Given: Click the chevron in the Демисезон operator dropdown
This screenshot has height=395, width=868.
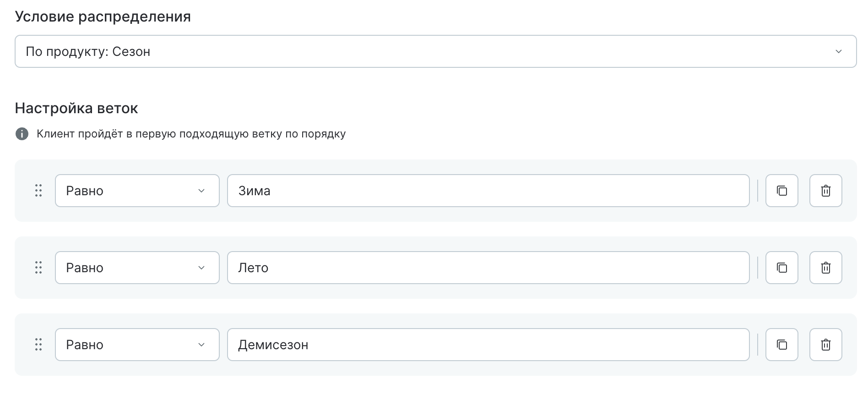Looking at the screenshot, I should (201, 345).
